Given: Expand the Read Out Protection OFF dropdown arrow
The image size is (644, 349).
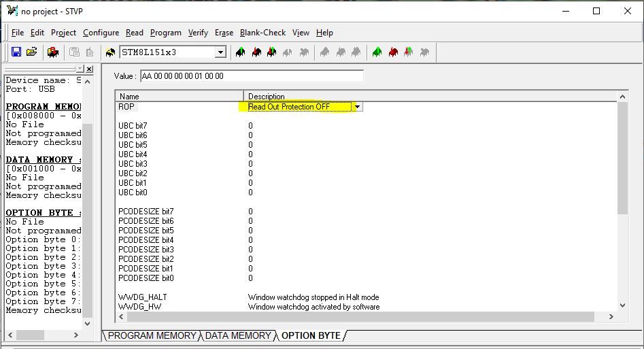Looking at the screenshot, I should tap(357, 107).
